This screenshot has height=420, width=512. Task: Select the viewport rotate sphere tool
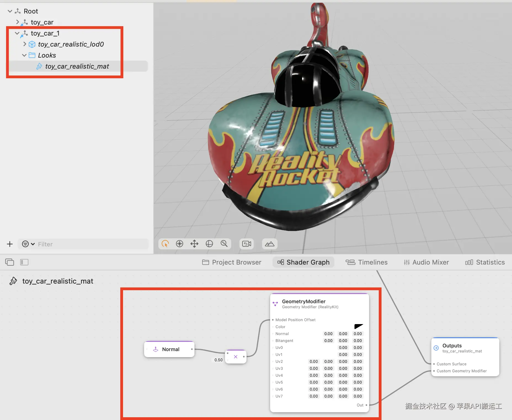[x=209, y=244]
